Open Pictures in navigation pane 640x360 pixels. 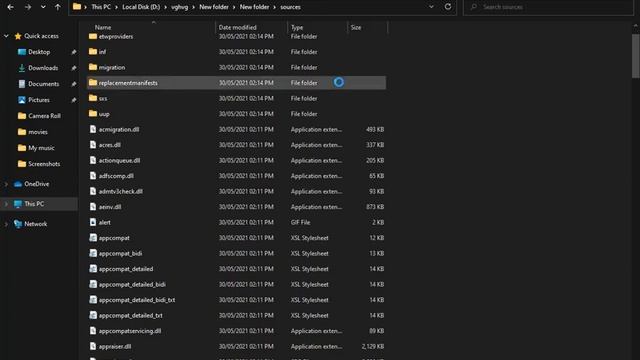[39, 100]
